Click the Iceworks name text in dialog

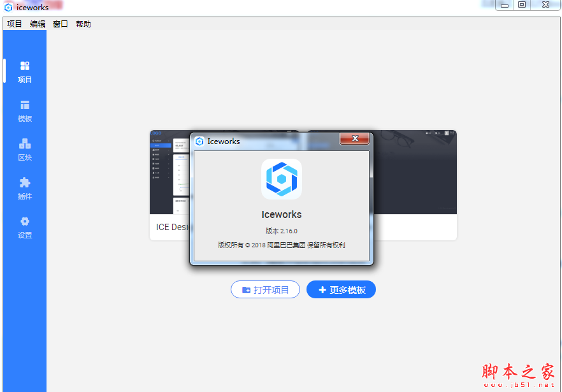(x=282, y=214)
